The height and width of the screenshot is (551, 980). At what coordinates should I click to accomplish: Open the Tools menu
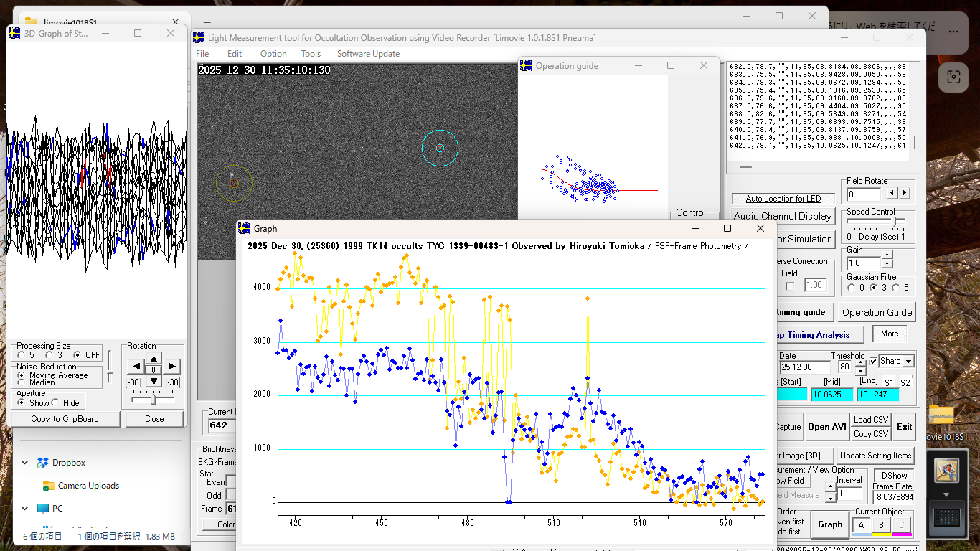pos(311,54)
